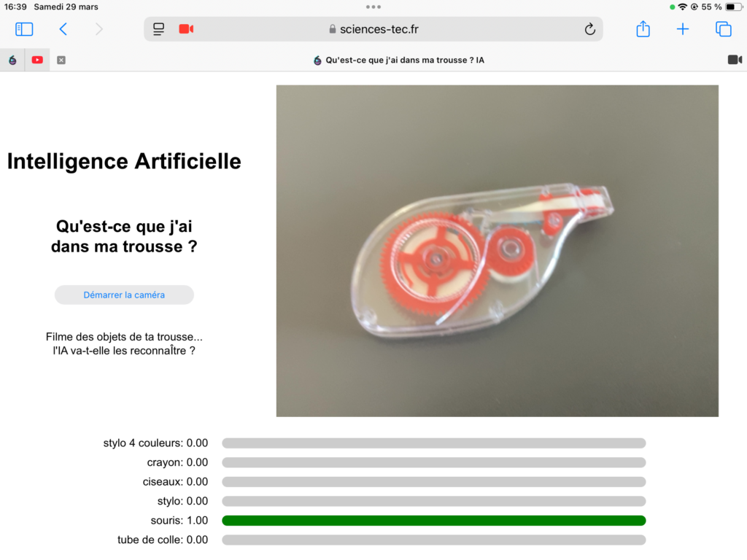747x560 pixels.
Task: Show the Safari sidebar
Action: [24, 29]
